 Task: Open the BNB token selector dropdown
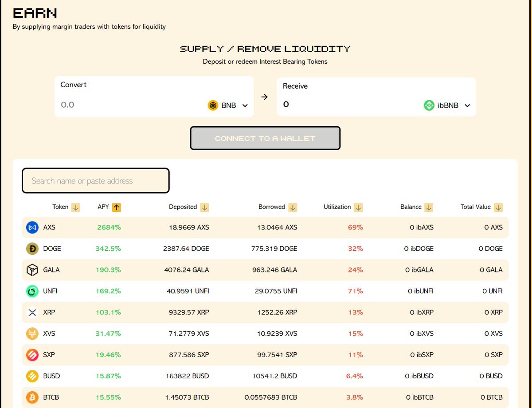(x=244, y=105)
